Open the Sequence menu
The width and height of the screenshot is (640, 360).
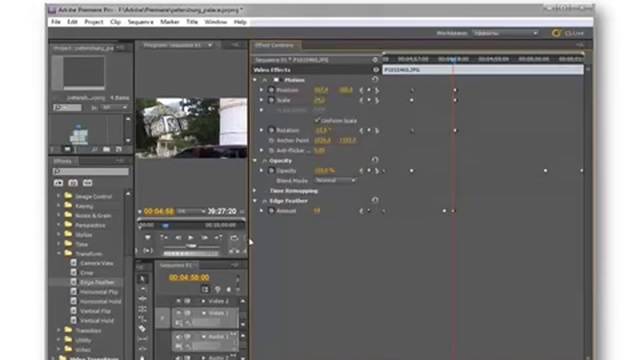click(x=140, y=22)
